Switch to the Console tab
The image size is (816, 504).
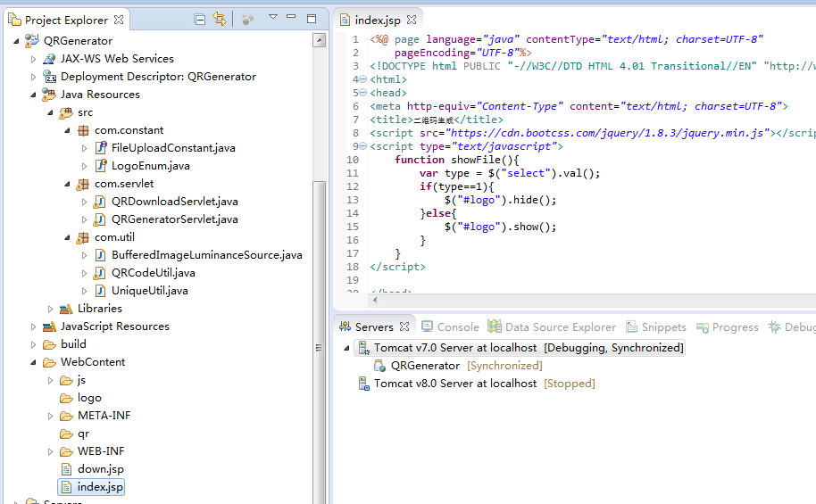[457, 327]
